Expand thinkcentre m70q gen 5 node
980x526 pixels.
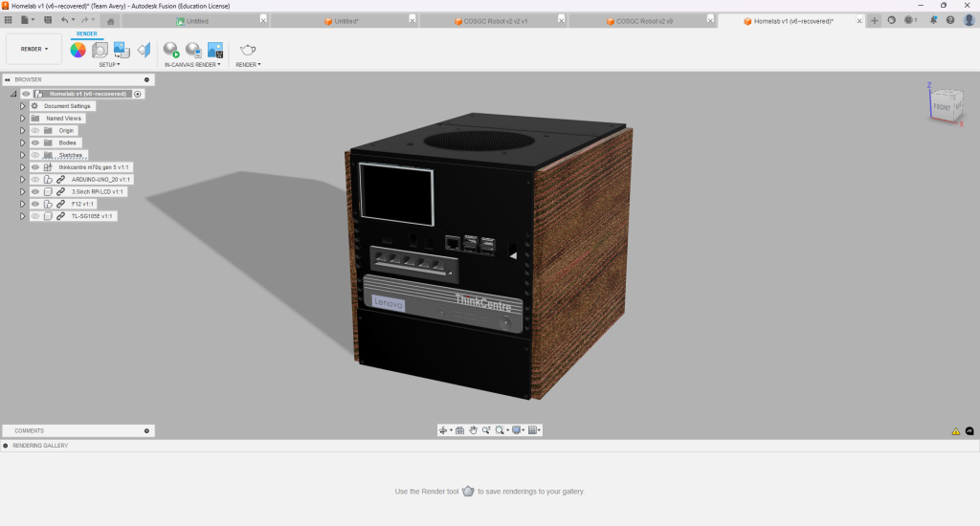tap(23, 167)
